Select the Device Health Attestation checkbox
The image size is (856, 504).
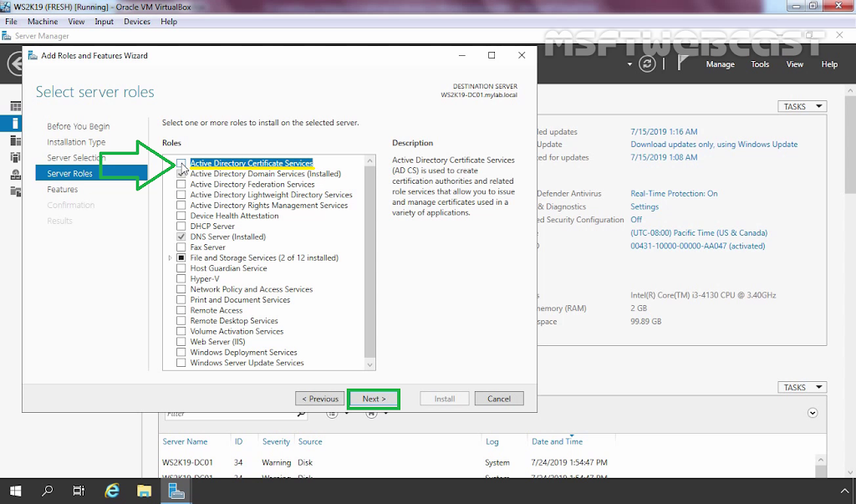coord(181,216)
